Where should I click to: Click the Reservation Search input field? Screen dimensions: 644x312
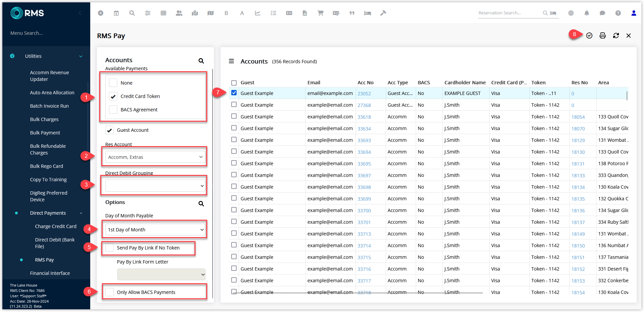point(510,13)
